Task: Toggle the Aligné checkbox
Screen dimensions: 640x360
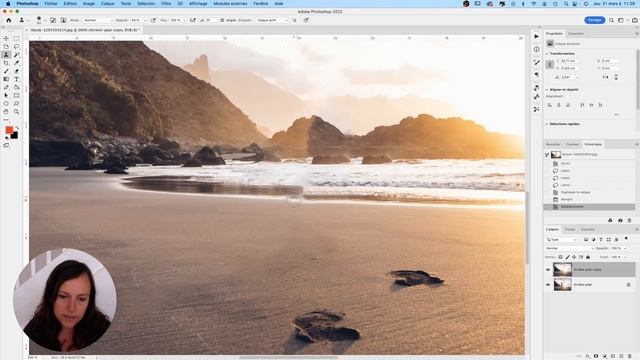Action: click(x=222, y=20)
